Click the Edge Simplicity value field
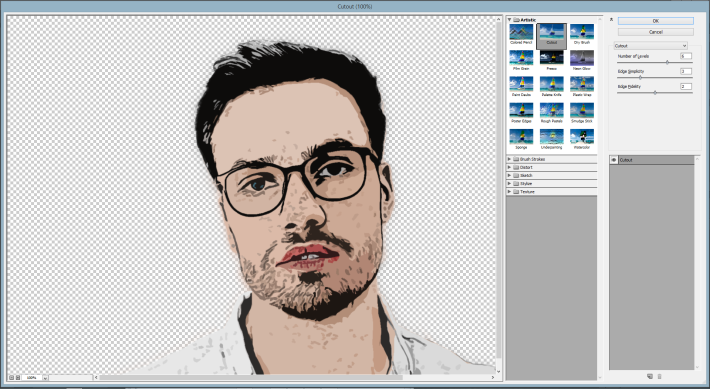The height and width of the screenshot is (389, 710). [x=686, y=71]
